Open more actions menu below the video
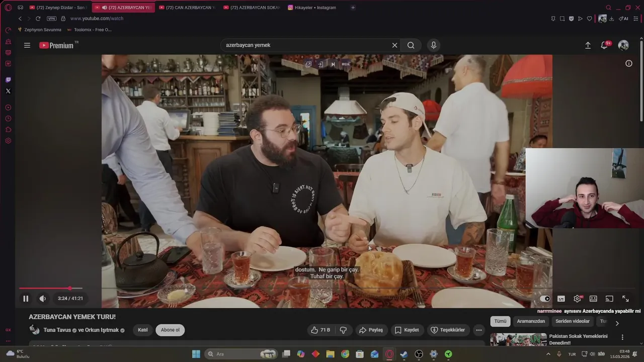 point(479,330)
